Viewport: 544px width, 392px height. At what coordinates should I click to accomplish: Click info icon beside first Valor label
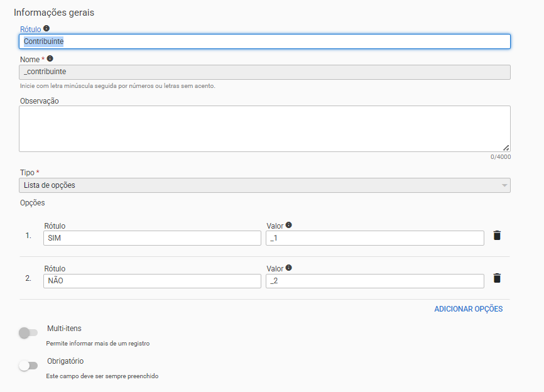tap(288, 225)
